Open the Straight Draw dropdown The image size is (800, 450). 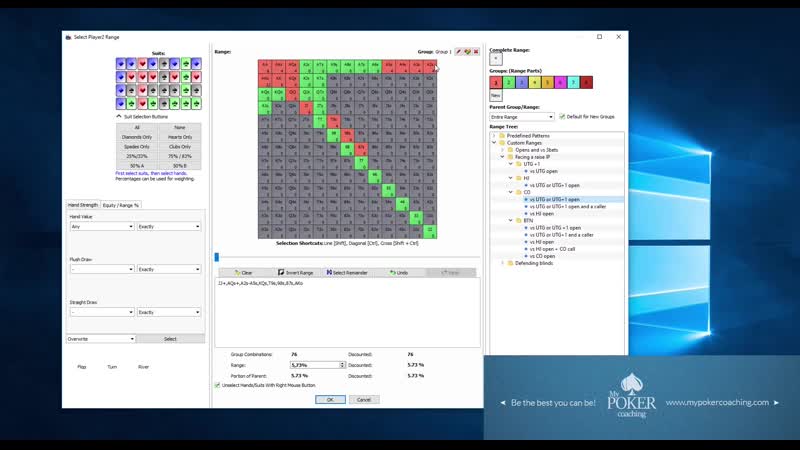coord(102,312)
